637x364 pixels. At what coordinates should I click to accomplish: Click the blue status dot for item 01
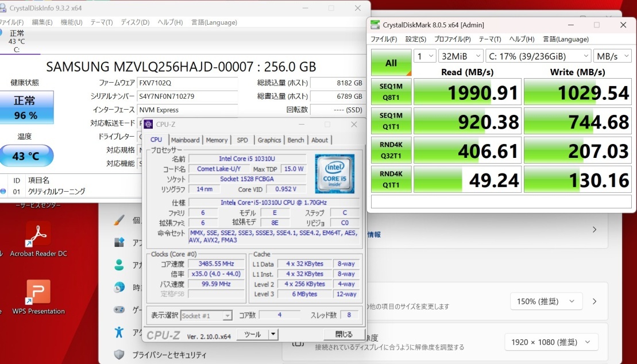(x=3, y=191)
